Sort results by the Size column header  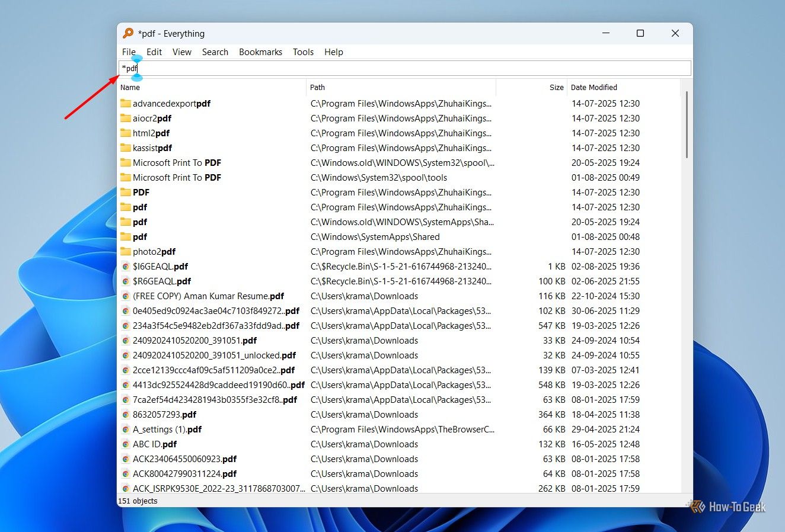[532, 87]
